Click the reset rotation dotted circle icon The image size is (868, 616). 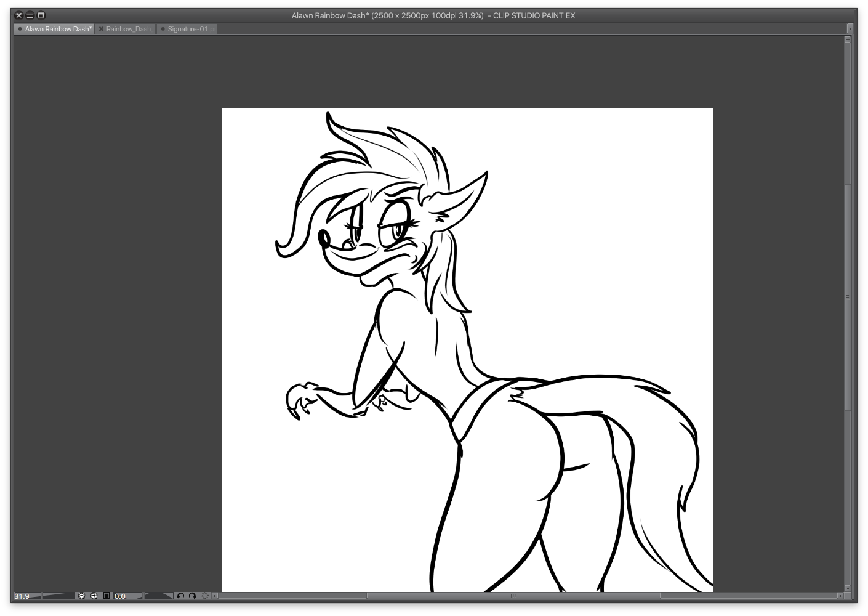(205, 596)
